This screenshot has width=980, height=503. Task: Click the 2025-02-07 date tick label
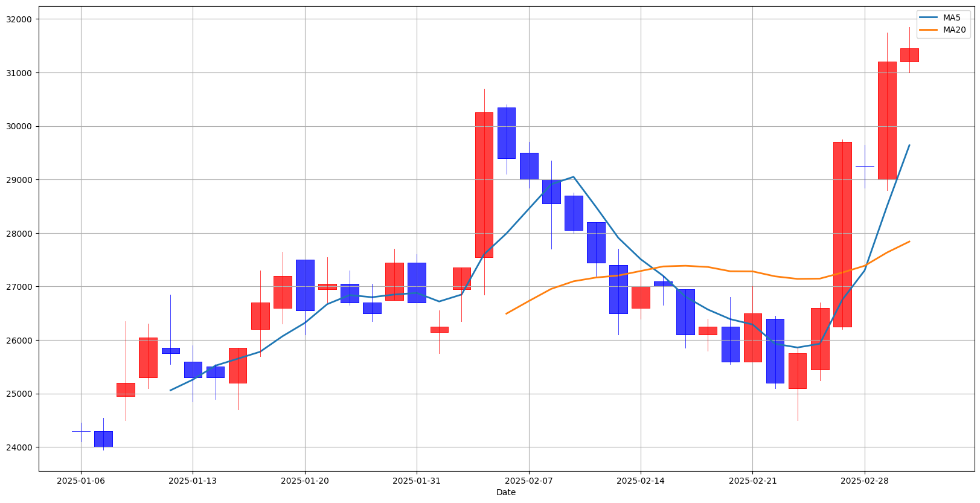(529, 481)
